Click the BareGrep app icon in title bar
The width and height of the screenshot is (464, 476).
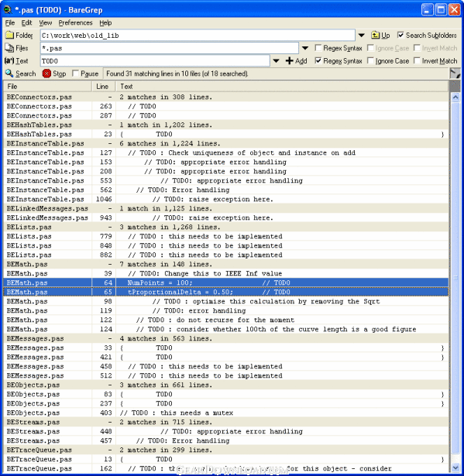[8, 10]
